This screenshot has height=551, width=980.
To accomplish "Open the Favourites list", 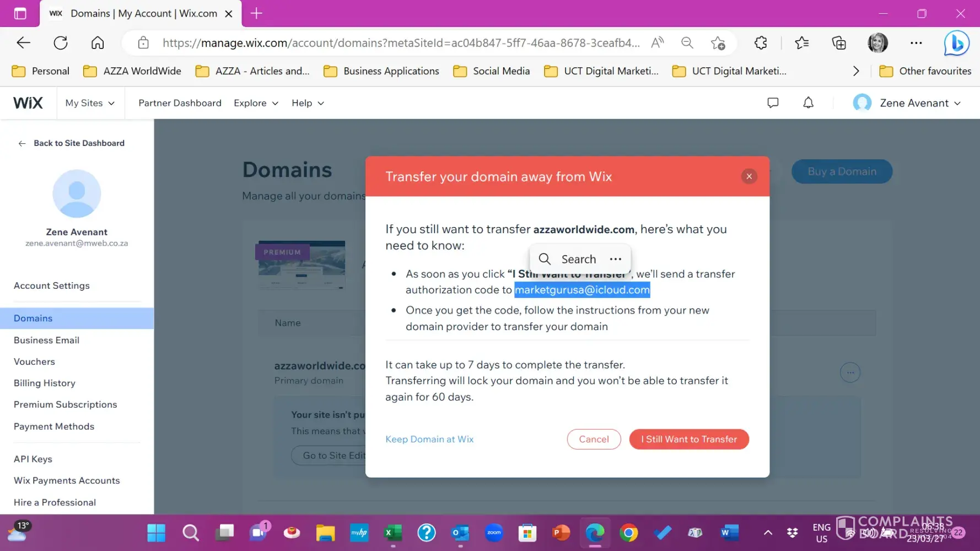I will [x=802, y=43].
